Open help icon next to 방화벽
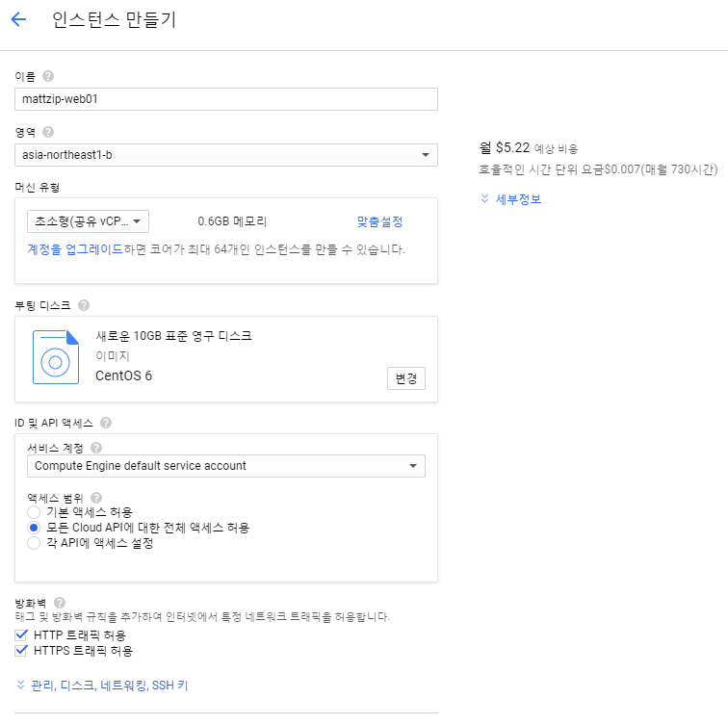Screen dimensions: 728x725 tap(60, 603)
